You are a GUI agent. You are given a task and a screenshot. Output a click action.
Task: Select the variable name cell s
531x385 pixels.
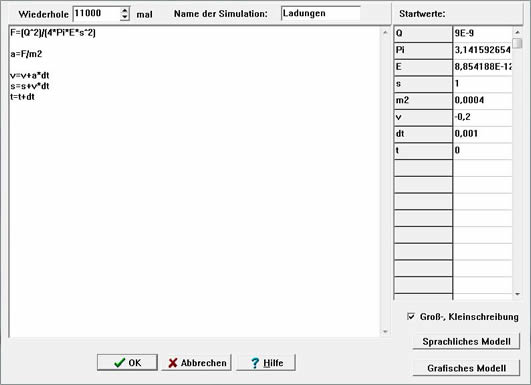tap(423, 84)
